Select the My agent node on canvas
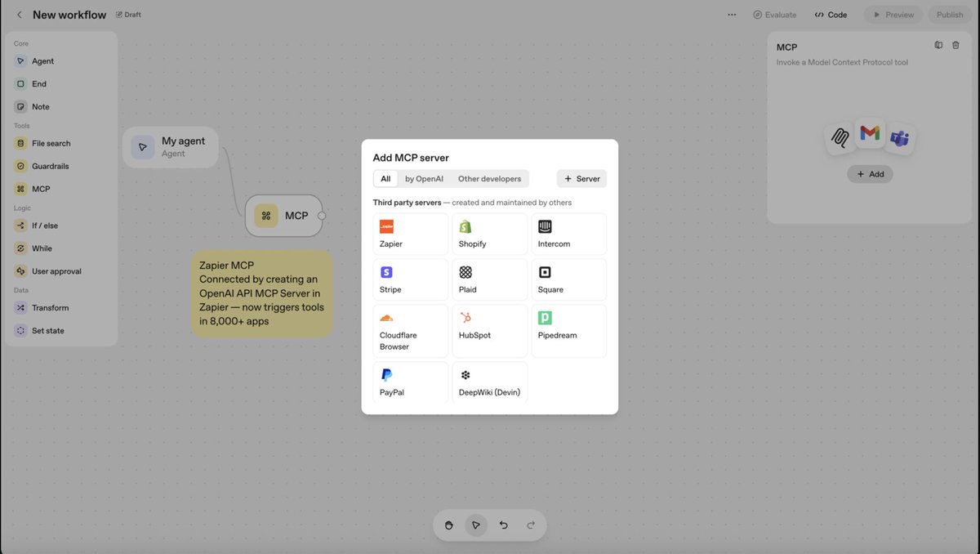This screenshot has width=980, height=554. [x=171, y=147]
